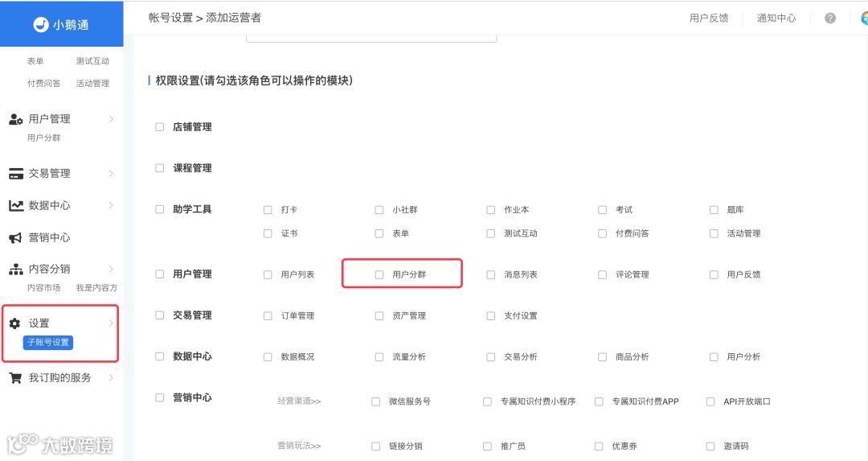Go to 用户分群 in sidebar
Screen dimensions: 868x461
click(x=43, y=138)
